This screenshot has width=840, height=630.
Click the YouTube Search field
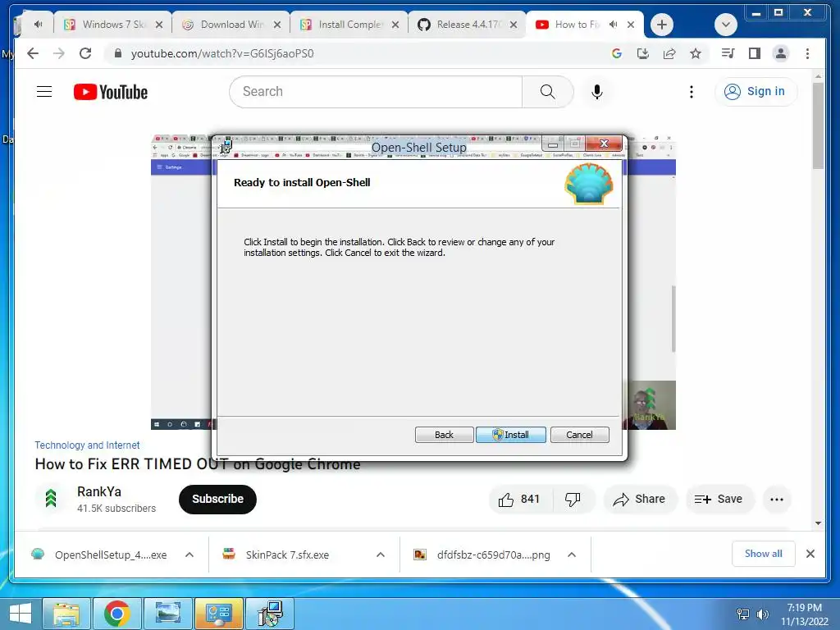pyautogui.click(x=376, y=92)
